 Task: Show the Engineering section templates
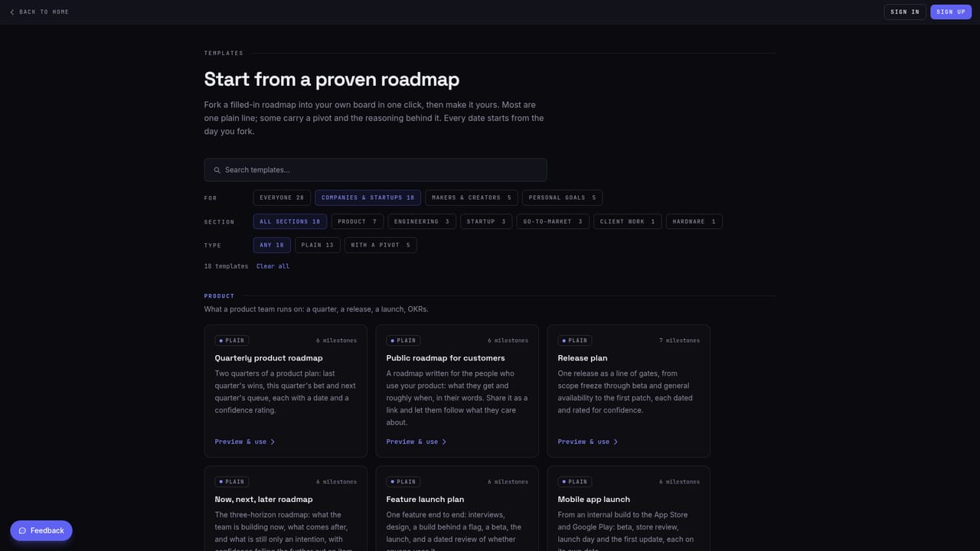(422, 221)
